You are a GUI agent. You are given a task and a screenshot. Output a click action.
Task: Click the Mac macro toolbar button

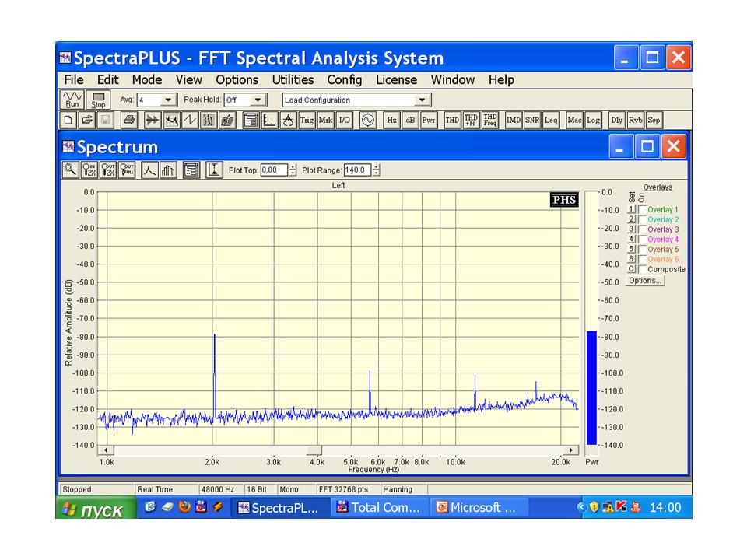574,120
